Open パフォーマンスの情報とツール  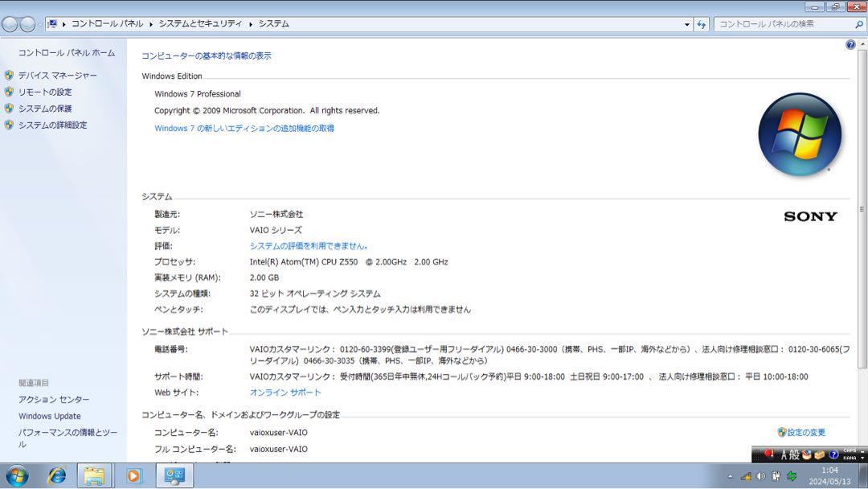click(x=68, y=438)
